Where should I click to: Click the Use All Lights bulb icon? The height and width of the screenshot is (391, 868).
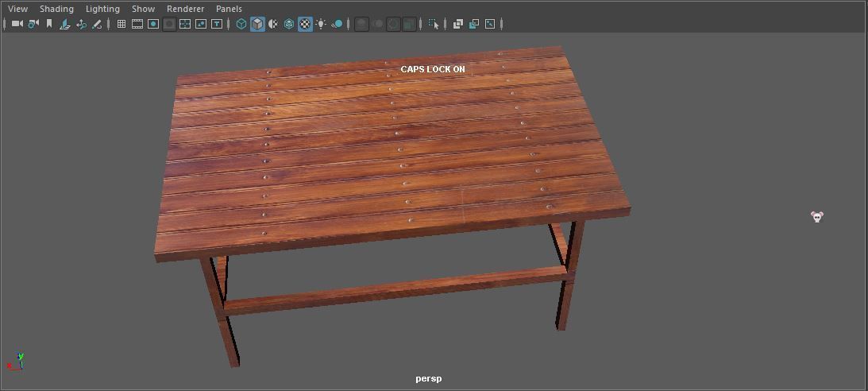tap(321, 24)
